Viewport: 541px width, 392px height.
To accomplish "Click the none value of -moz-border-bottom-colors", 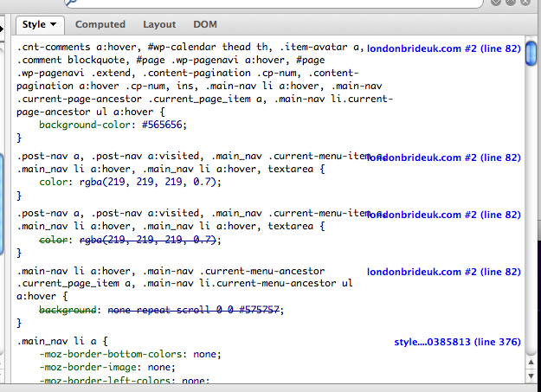I will (204, 355).
